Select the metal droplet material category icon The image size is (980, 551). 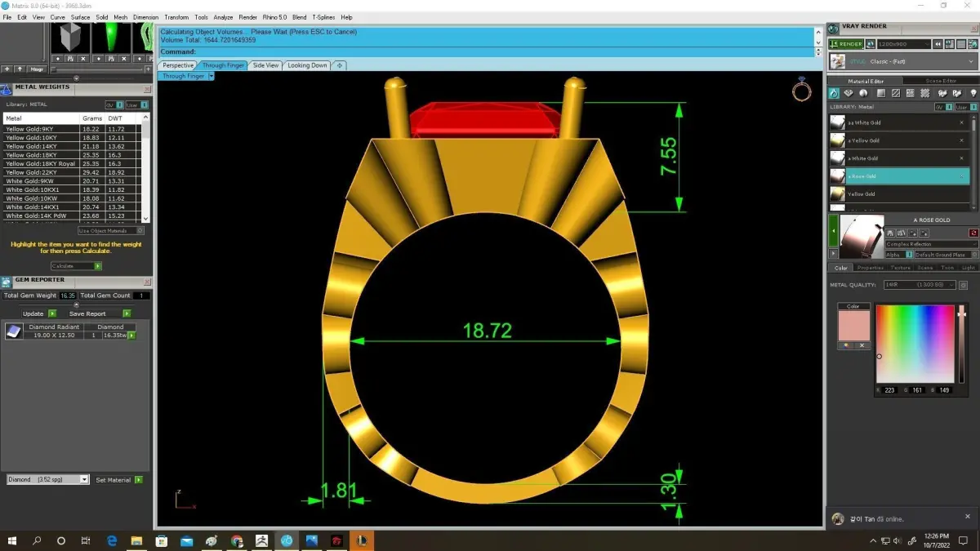(x=834, y=94)
